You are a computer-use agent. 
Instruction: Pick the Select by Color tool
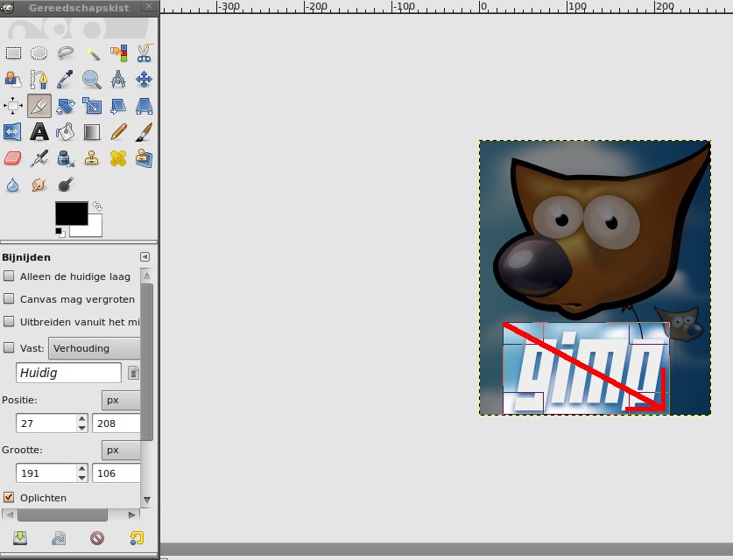click(118, 53)
